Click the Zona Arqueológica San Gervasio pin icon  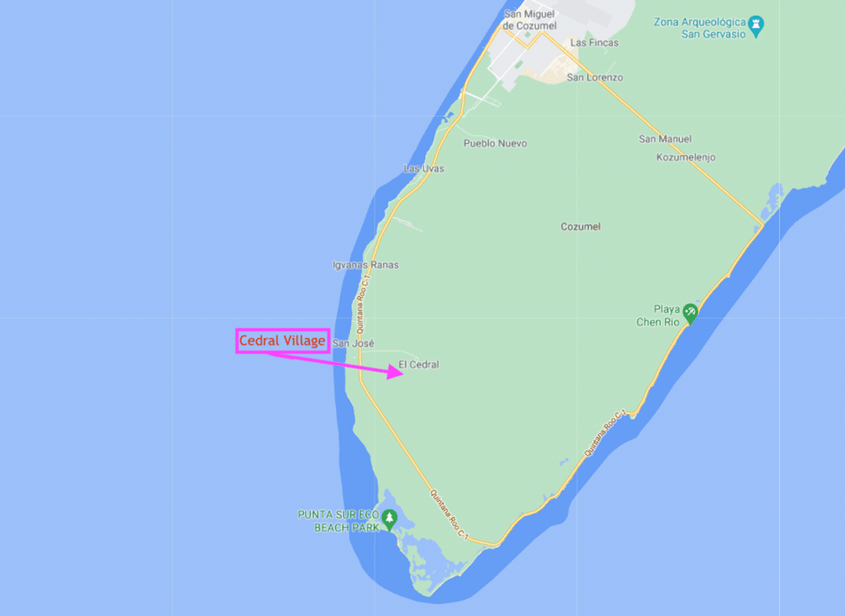pyautogui.click(x=756, y=26)
